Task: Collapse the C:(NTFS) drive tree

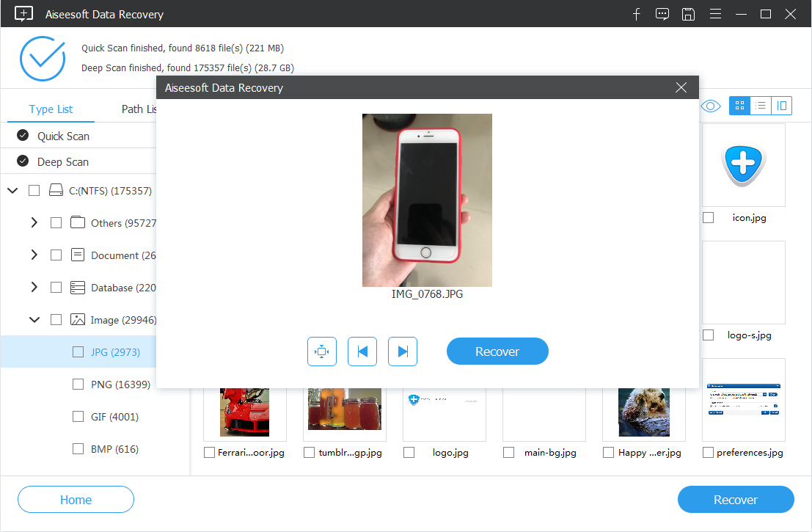Action: click(12, 191)
